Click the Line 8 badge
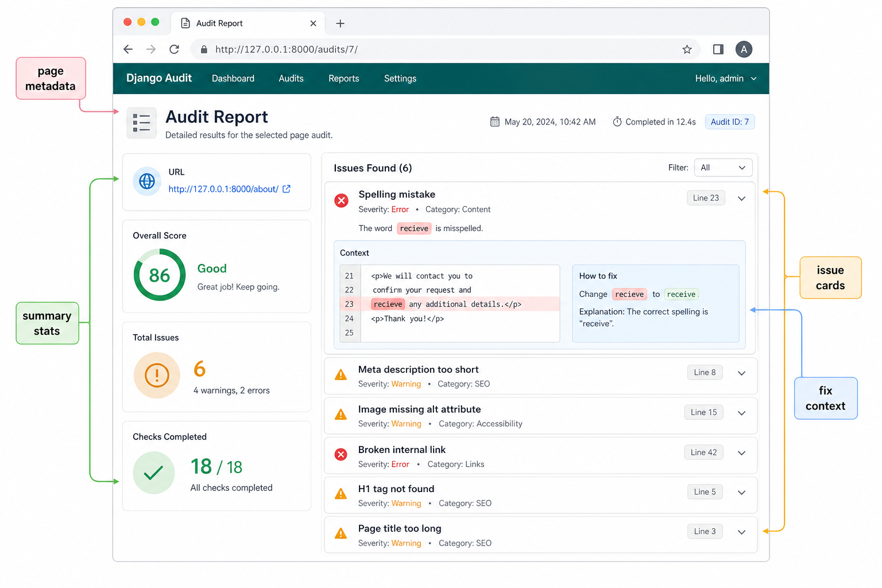 point(705,373)
